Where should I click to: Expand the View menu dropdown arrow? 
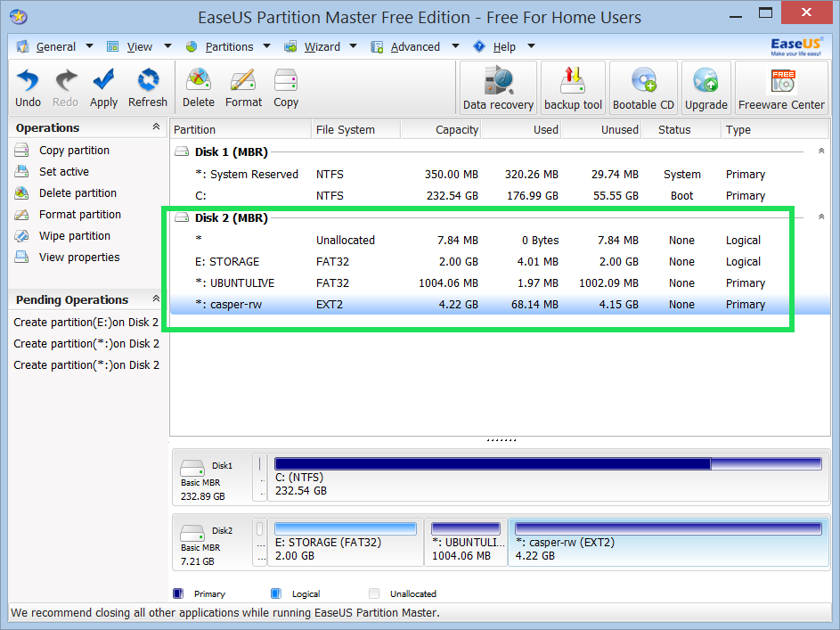point(167,46)
